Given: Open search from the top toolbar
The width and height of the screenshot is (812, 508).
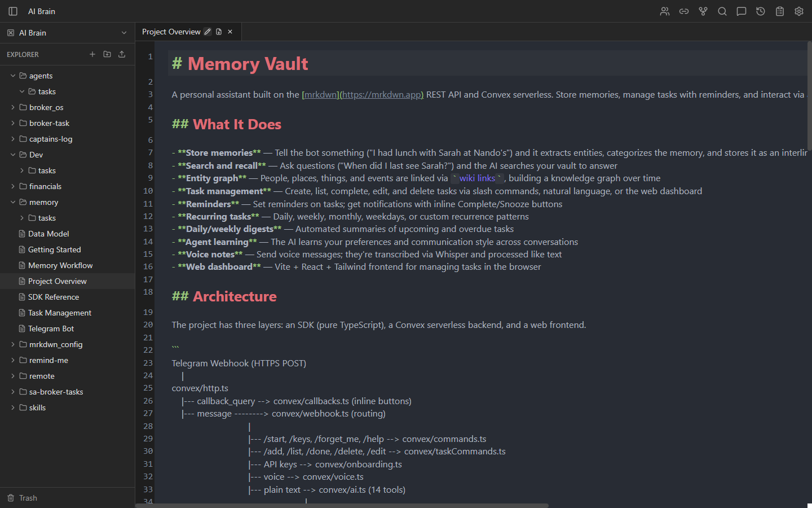Looking at the screenshot, I should (x=722, y=11).
